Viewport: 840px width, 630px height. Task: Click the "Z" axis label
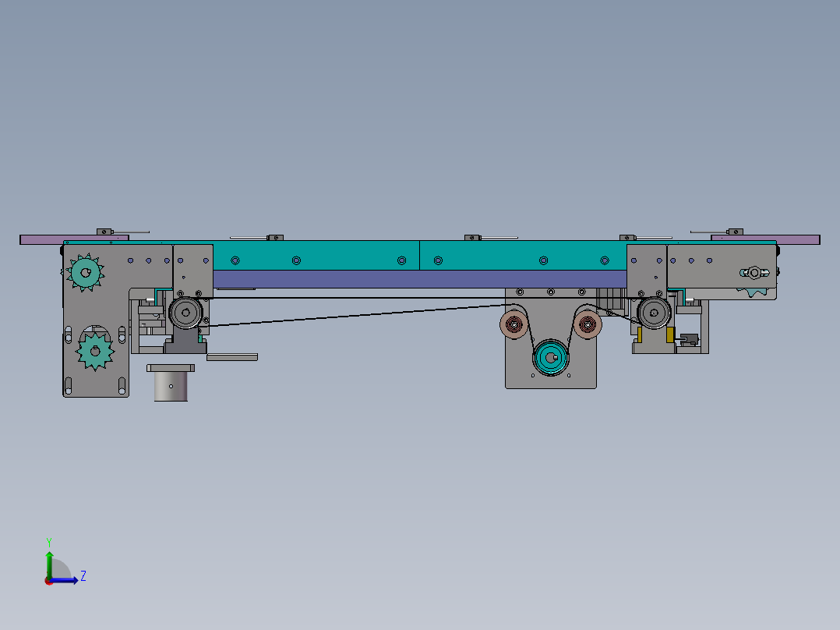click(83, 576)
